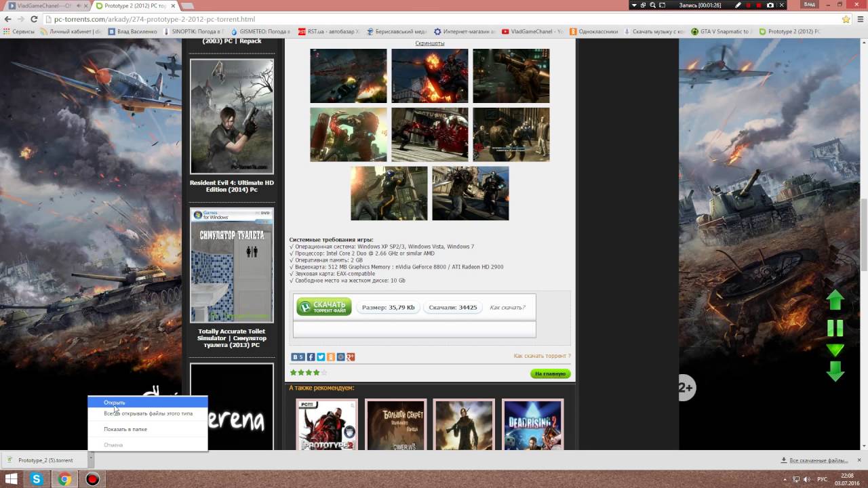Share on Google Plus social icon
The height and width of the screenshot is (488, 868).
point(351,357)
